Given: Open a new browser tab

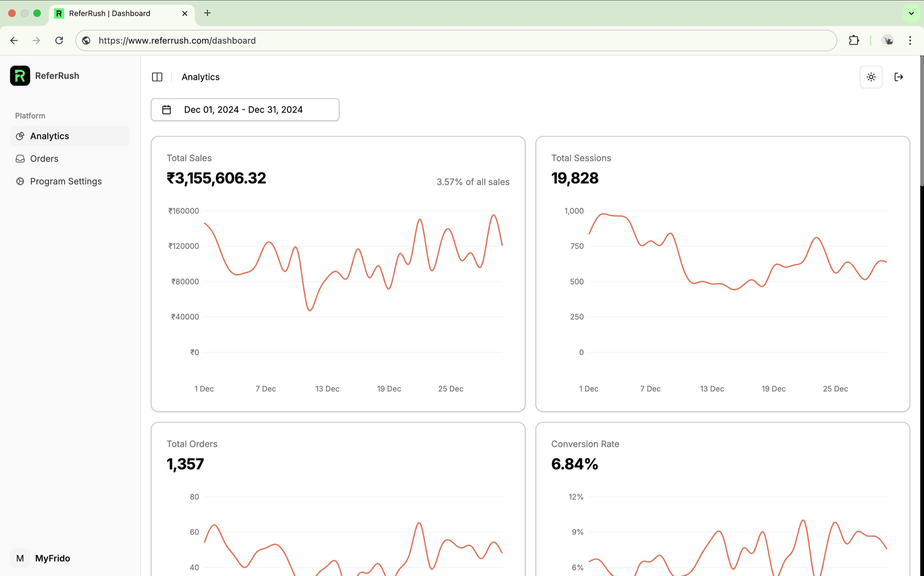Looking at the screenshot, I should (x=208, y=13).
